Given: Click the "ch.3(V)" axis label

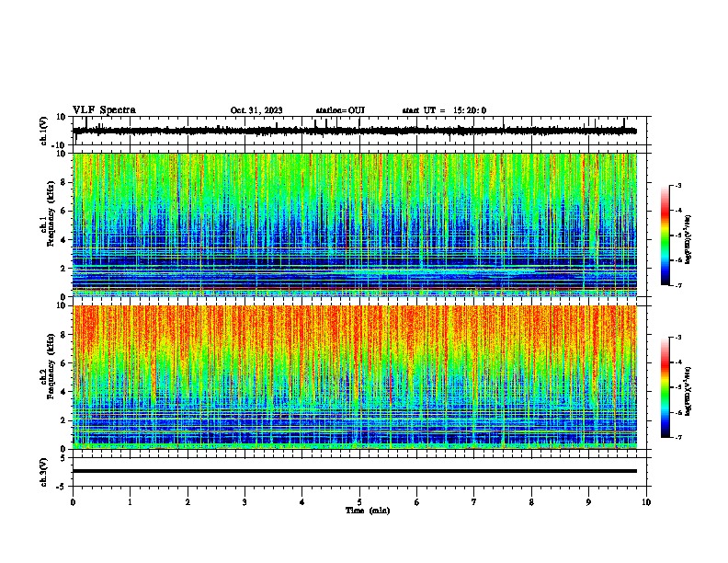Looking at the screenshot, I should pos(44,472).
